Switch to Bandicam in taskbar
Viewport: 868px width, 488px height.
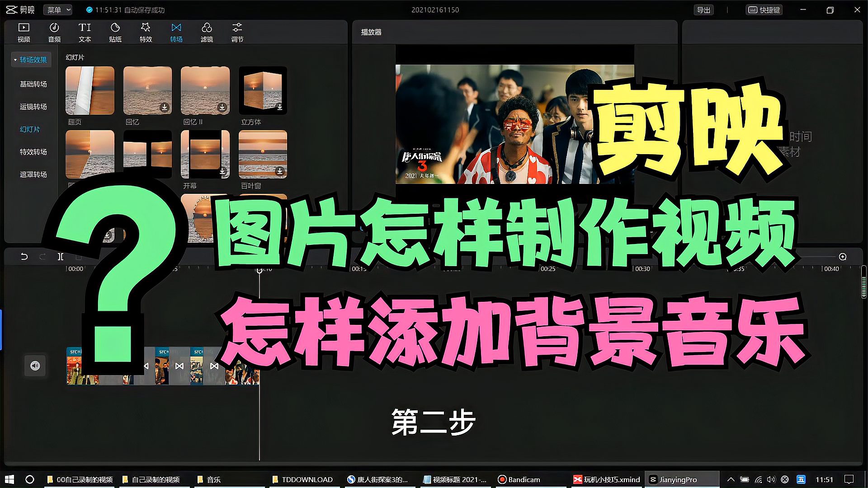519,479
